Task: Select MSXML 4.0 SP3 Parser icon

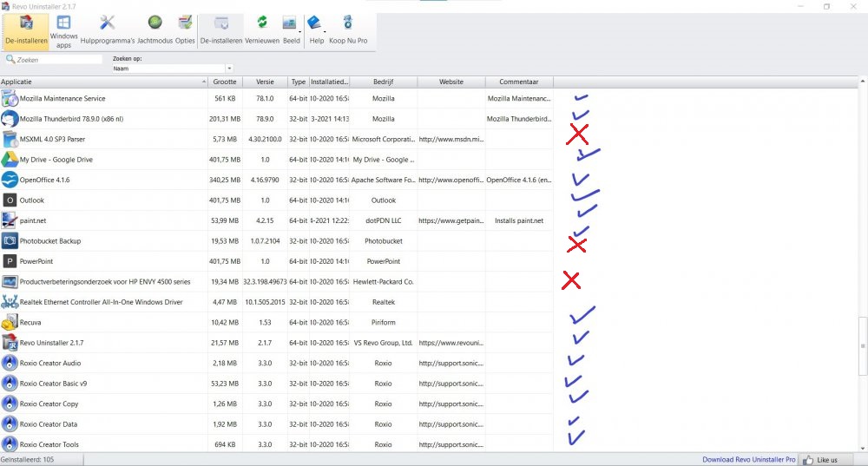Action: pyautogui.click(x=10, y=140)
